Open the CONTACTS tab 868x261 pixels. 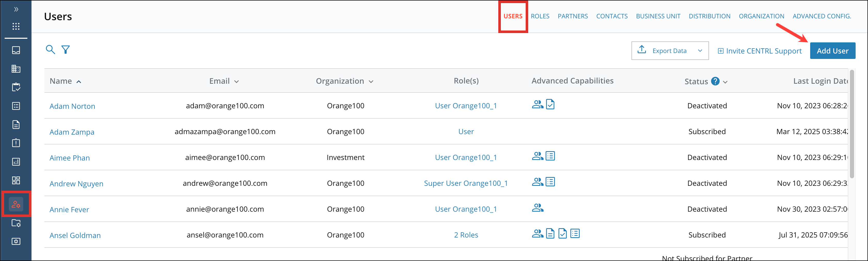(612, 16)
